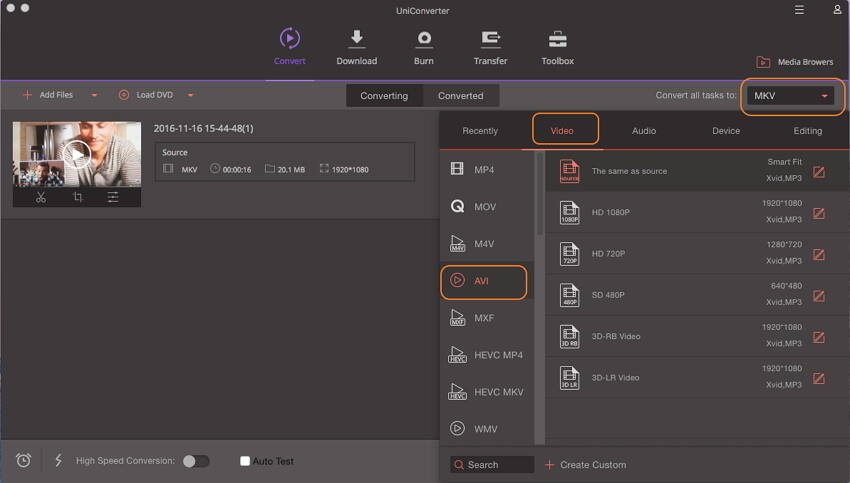
Task: Select the Video format tab
Action: [x=562, y=131]
